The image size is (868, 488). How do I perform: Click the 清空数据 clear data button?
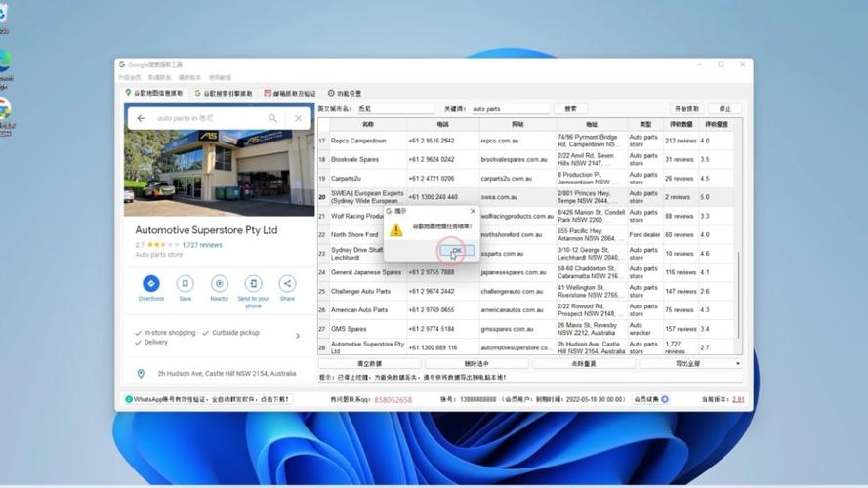point(370,364)
